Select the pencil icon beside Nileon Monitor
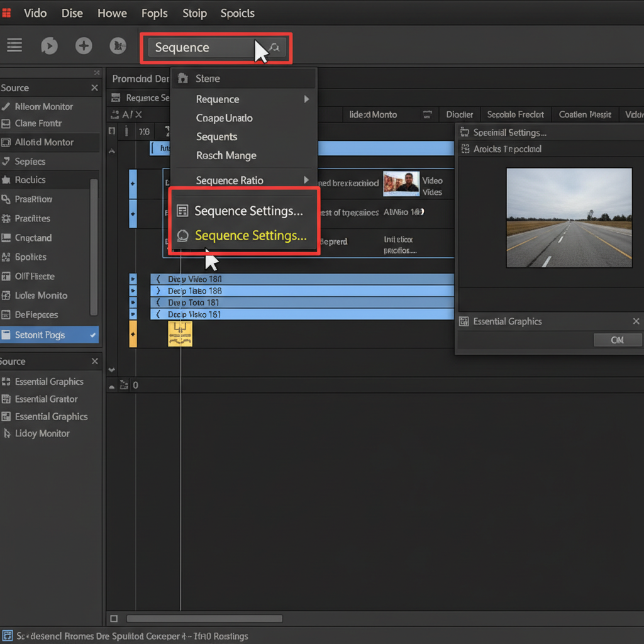The width and height of the screenshot is (644, 644). 6,107
